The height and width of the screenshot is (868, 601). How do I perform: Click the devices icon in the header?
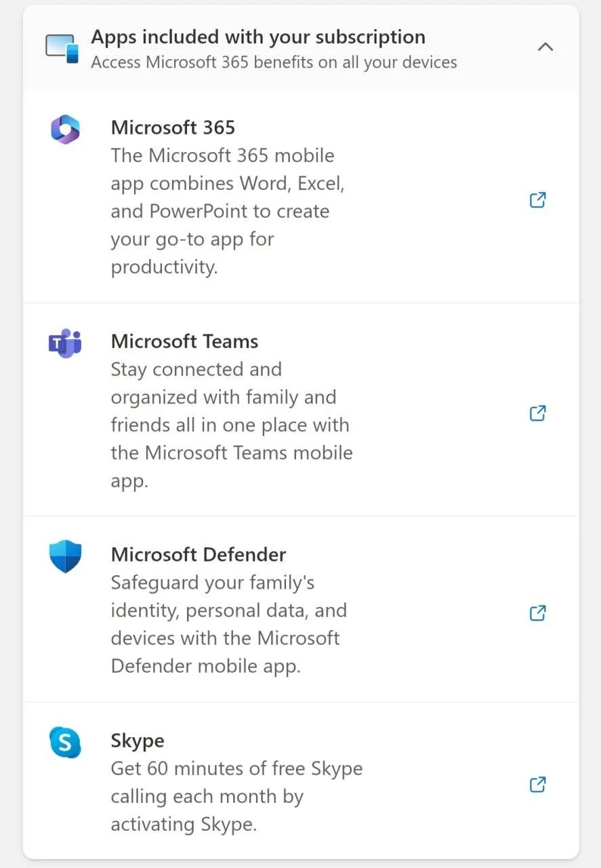[62, 48]
